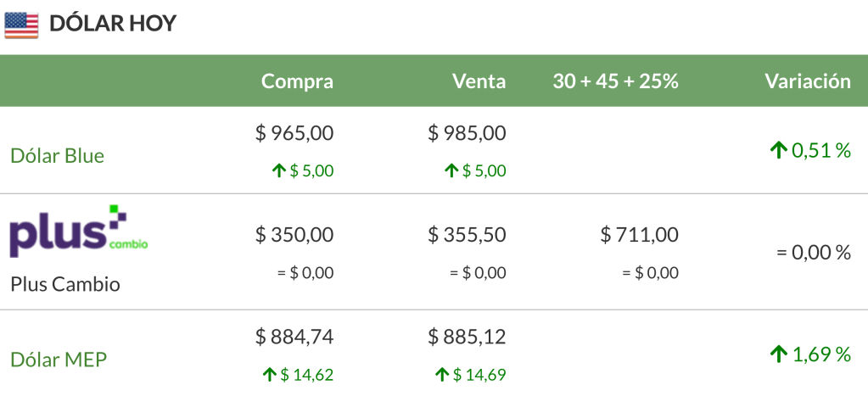Open the Dólar MEP link
The height and width of the screenshot is (396, 868).
click(59, 360)
